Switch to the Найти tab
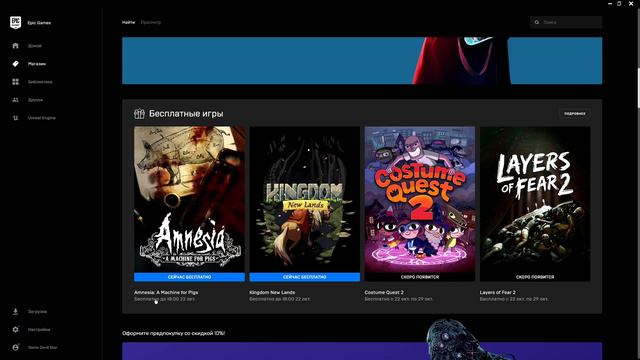 [128, 22]
